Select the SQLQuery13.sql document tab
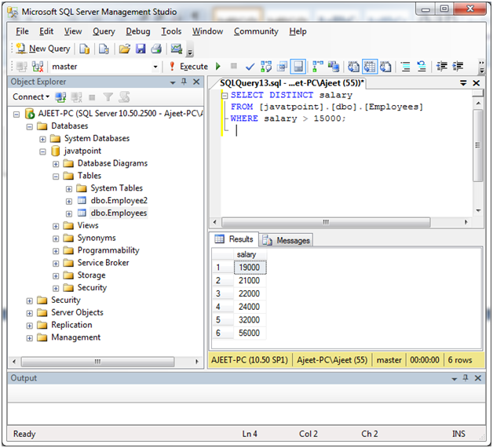493x448 pixels. [x=292, y=83]
